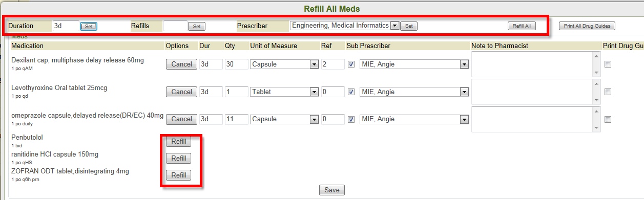Screen dimensions: 644x200
Task: Click Set button next to Refills field
Action: [197, 26]
